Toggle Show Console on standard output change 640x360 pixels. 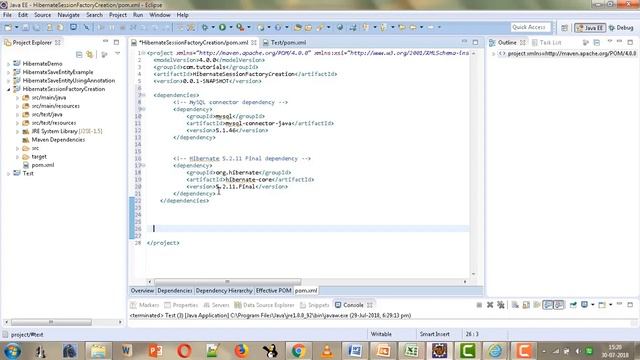point(548,305)
